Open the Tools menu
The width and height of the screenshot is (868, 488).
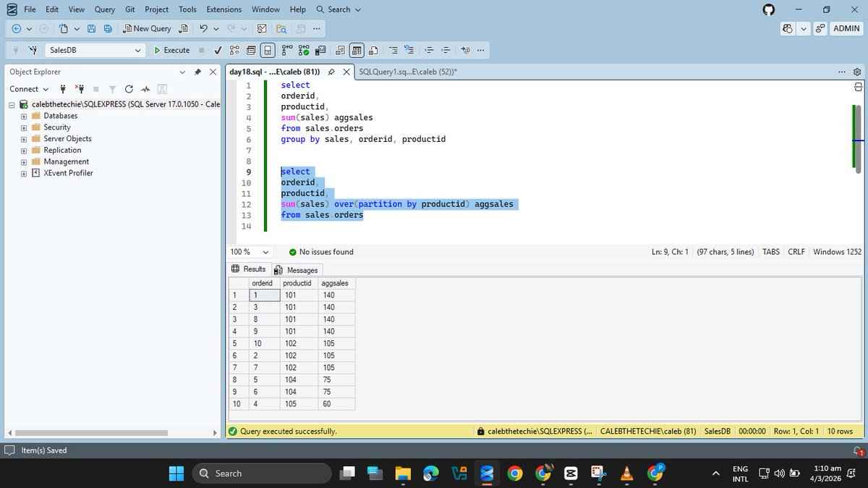click(x=187, y=9)
